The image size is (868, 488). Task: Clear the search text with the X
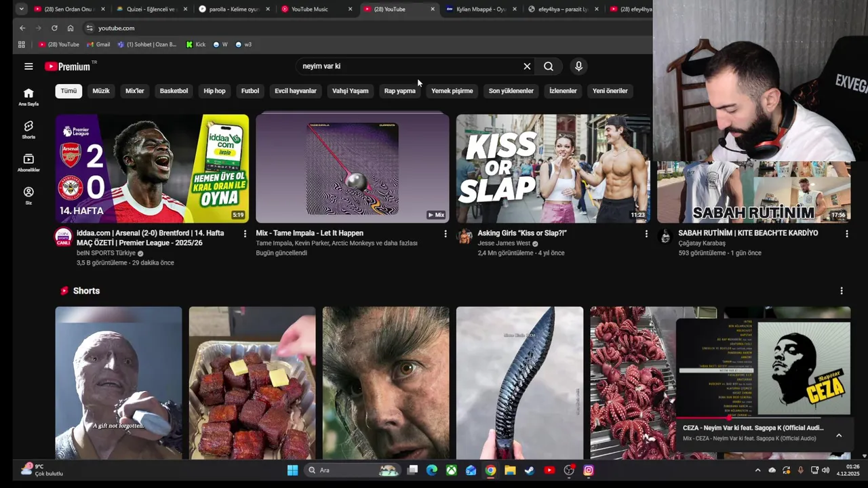click(x=527, y=66)
